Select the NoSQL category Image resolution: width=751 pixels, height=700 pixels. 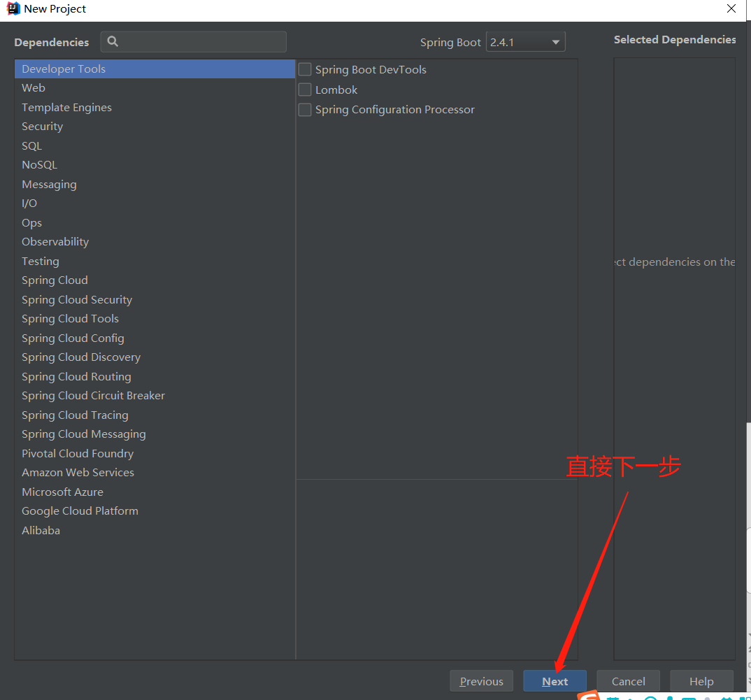coord(155,165)
